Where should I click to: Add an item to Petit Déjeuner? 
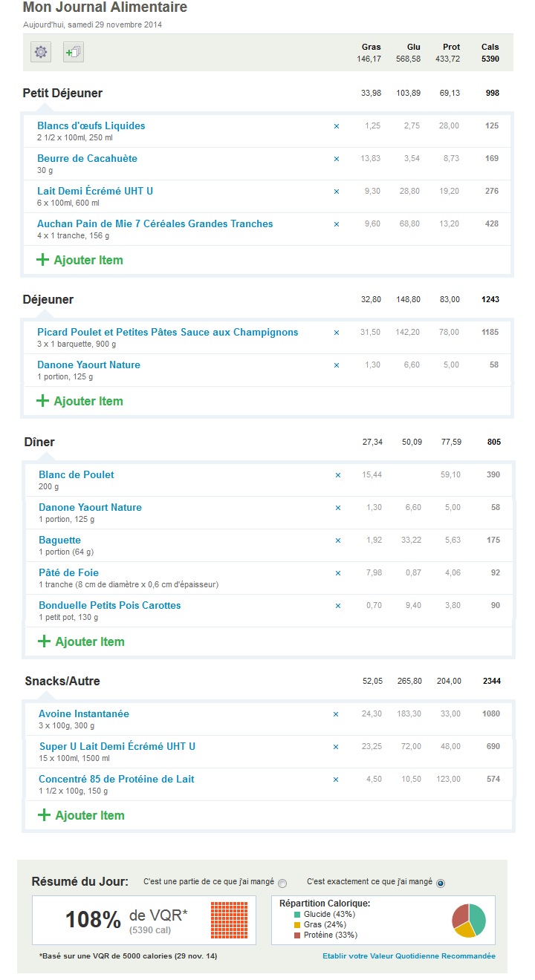coord(80,260)
